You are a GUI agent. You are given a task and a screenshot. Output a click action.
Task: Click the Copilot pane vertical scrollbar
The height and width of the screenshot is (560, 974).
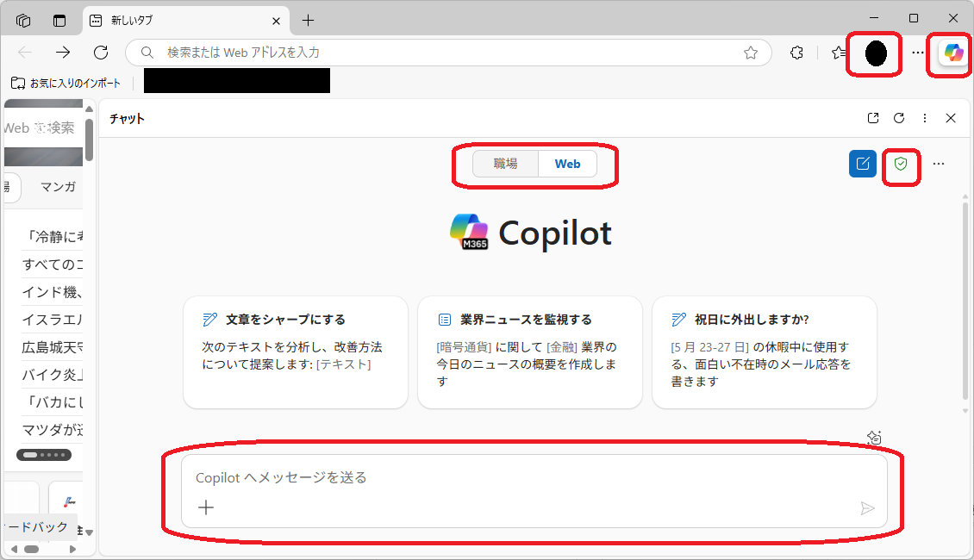965,302
